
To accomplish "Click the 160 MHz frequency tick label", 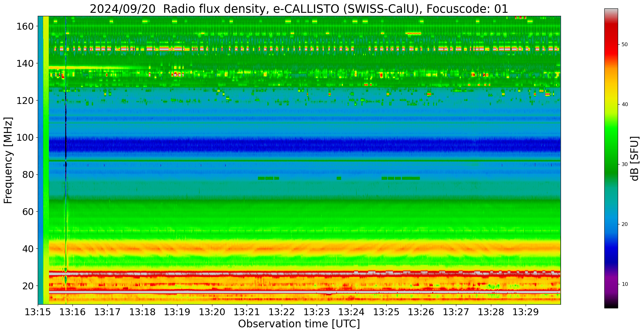I will pos(25,27).
